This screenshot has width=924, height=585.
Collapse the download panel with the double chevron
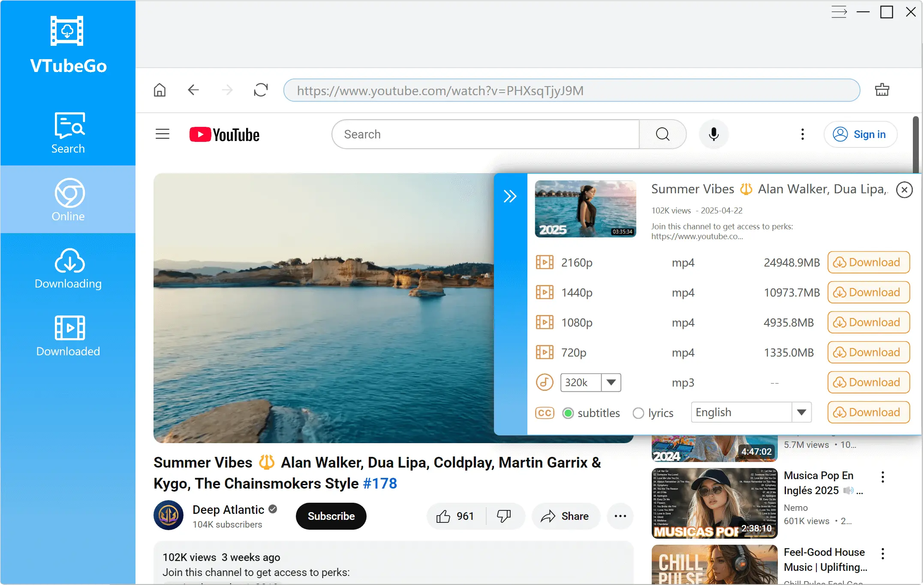[510, 195]
